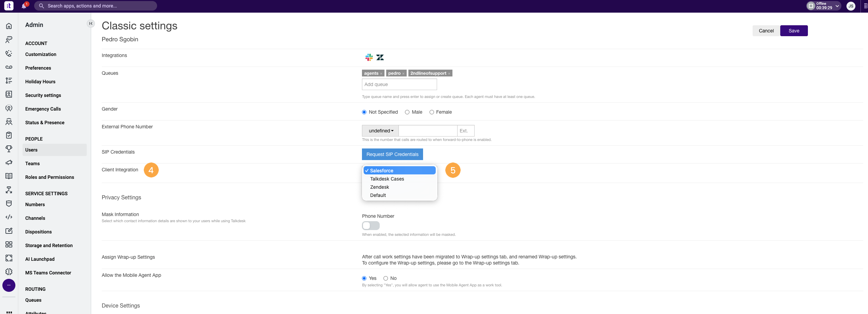This screenshot has height=314, width=868.
Task: Click the Zendesk integration icon
Action: pyautogui.click(x=380, y=57)
